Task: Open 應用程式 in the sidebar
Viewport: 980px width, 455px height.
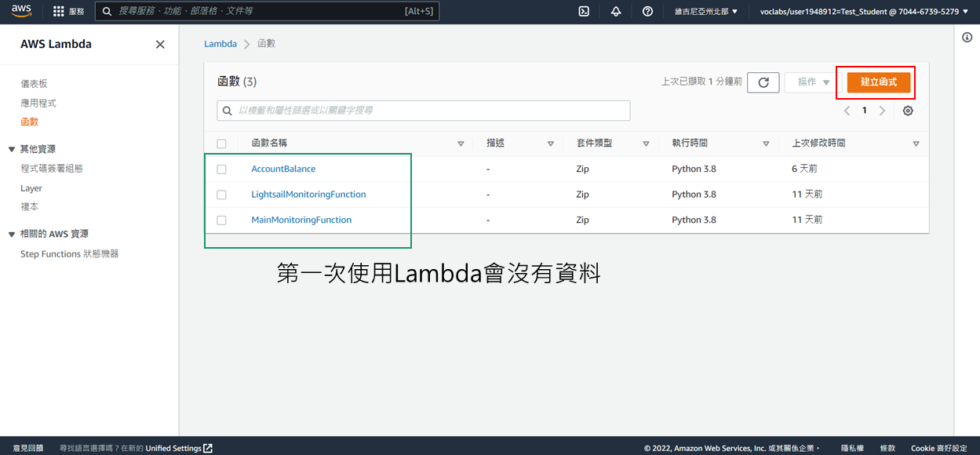Action: click(38, 104)
